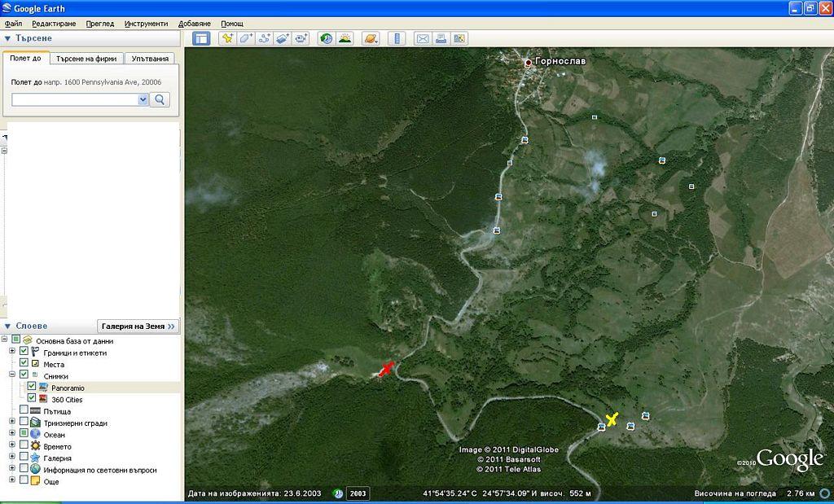
Task: Enable the Времето layer checkbox
Action: 24,445
